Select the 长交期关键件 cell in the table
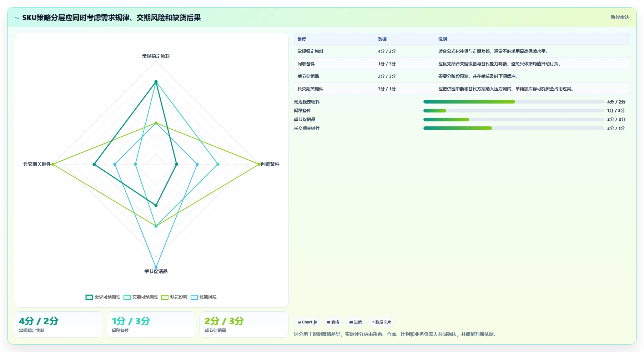 tap(310, 89)
